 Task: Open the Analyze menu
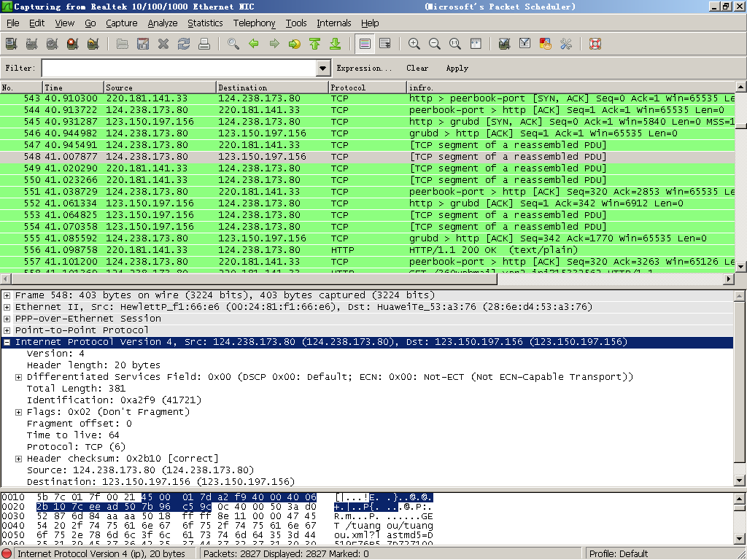(x=163, y=23)
